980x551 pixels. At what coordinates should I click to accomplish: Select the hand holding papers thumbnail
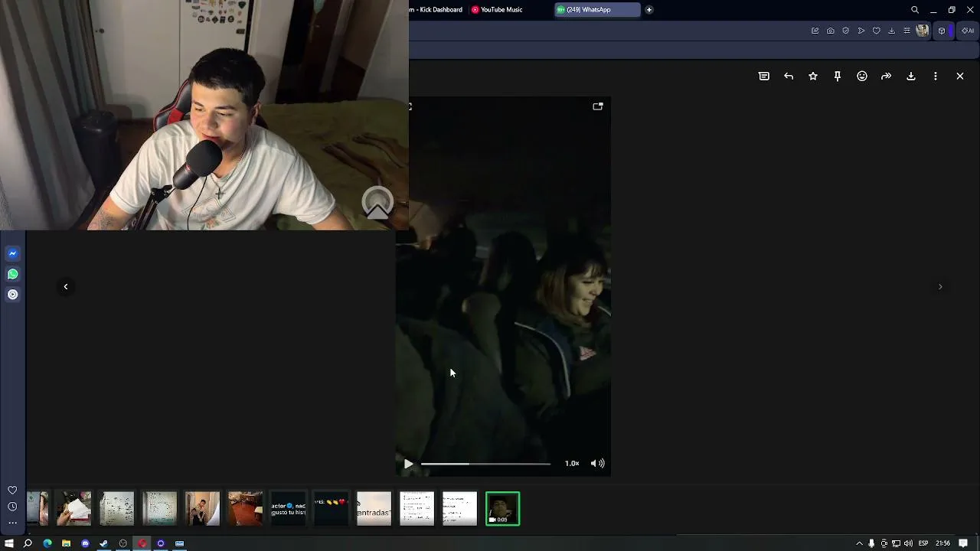coord(73,509)
